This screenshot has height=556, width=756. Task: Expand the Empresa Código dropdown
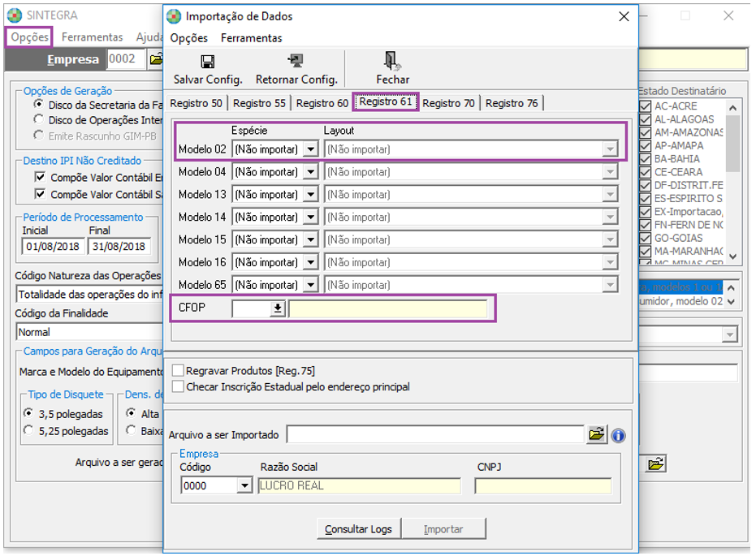244,485
